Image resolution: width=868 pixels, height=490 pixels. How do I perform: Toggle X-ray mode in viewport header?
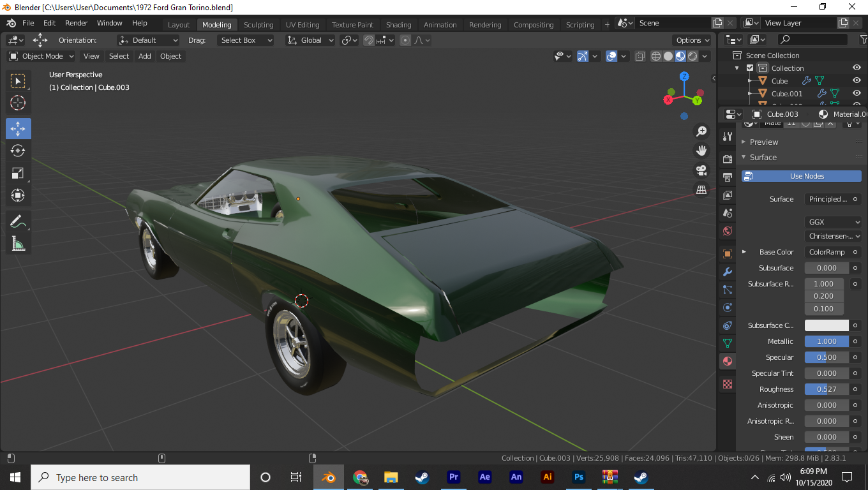point(640,56)
